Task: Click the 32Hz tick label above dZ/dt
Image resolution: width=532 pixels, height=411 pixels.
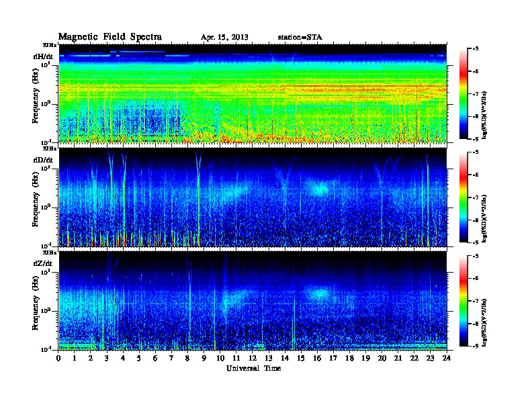Action: [x=49, y=253]
